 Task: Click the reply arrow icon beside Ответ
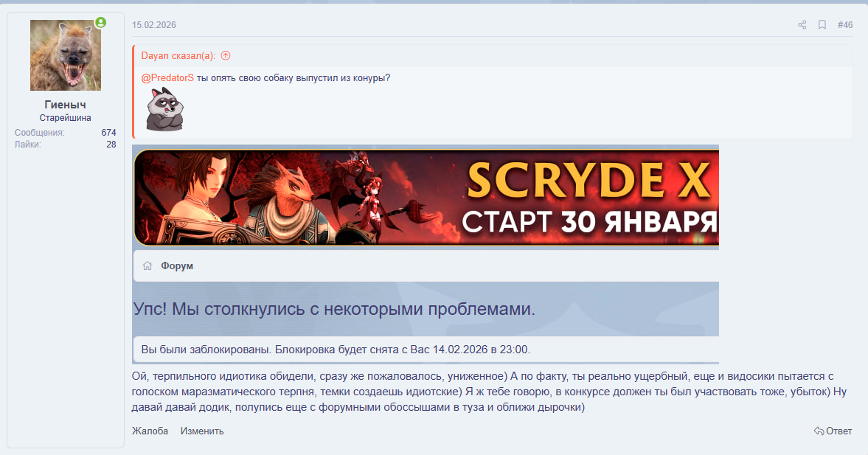(819, 431)
